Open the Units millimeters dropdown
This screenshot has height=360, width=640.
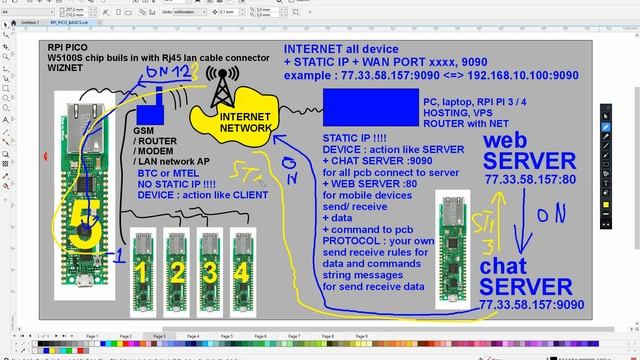(189, 12)
